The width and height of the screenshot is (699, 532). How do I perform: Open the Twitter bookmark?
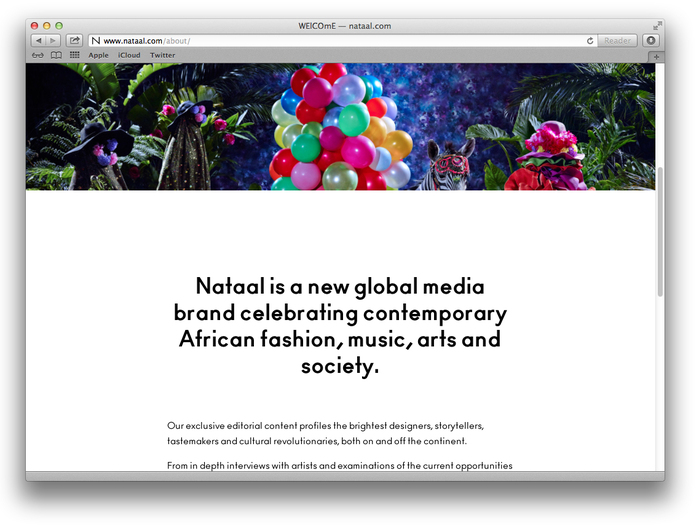point(162,55)
